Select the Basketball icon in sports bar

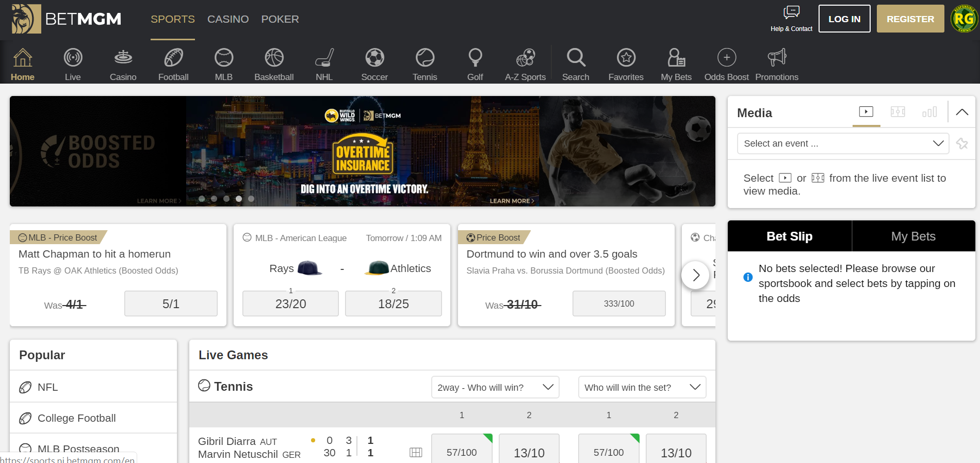274,58
